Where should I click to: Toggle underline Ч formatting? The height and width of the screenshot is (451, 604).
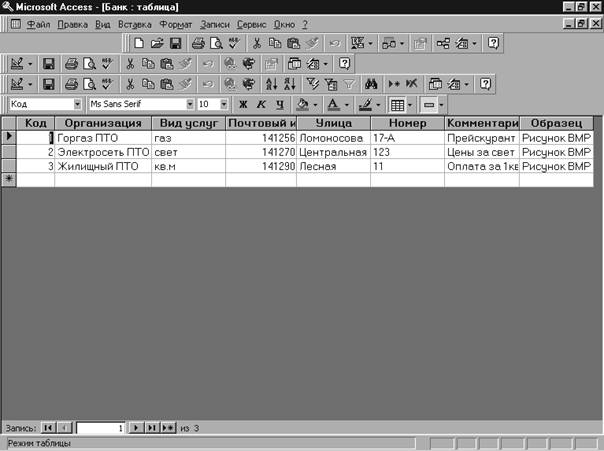[x=280, y=104]
